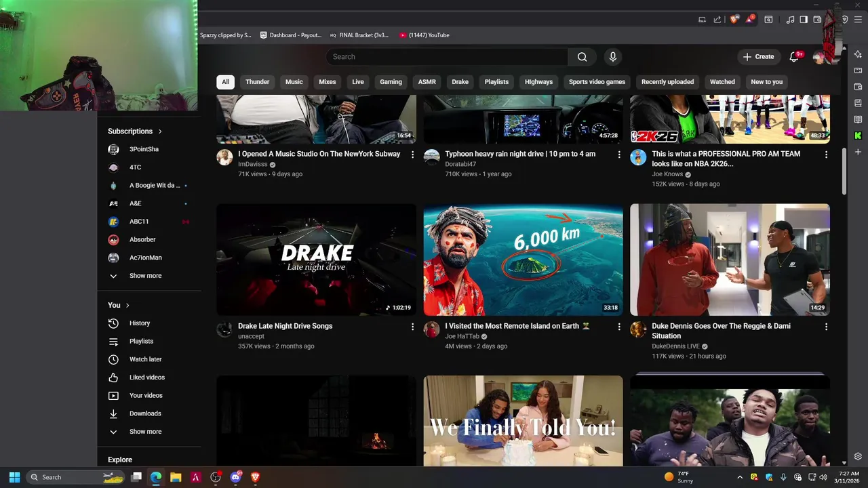Open the Absorber subscription
Screen dimensions: 868x488
tap(149, 239)
